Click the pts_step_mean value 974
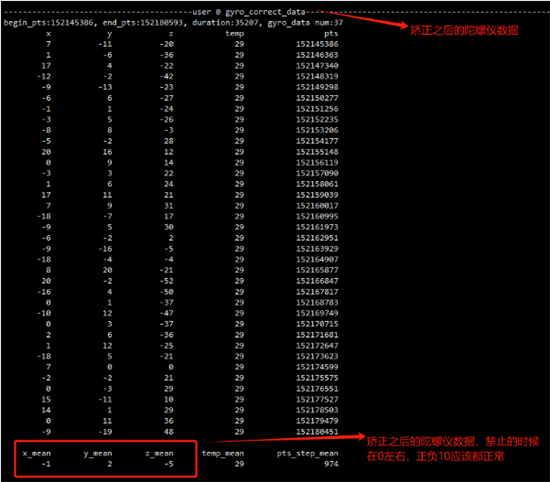Viewport: 550px width, 482px height. click(x=331, y=464)
